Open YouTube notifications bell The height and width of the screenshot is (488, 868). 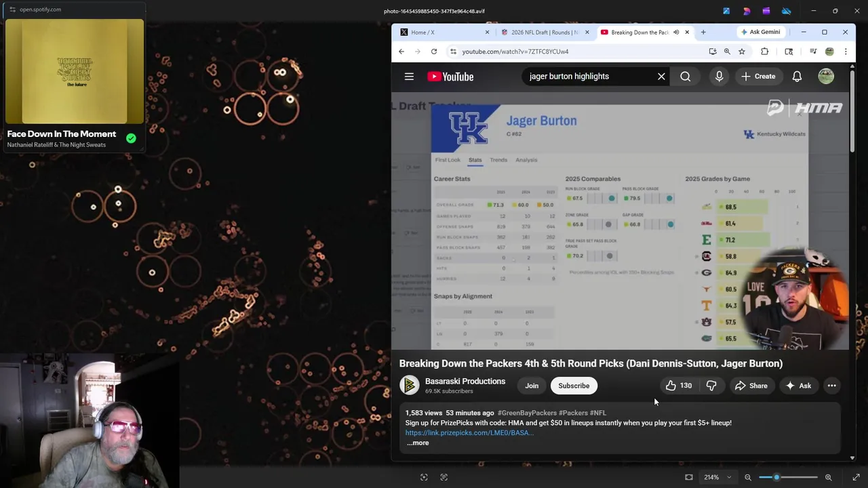pos(797,77)
